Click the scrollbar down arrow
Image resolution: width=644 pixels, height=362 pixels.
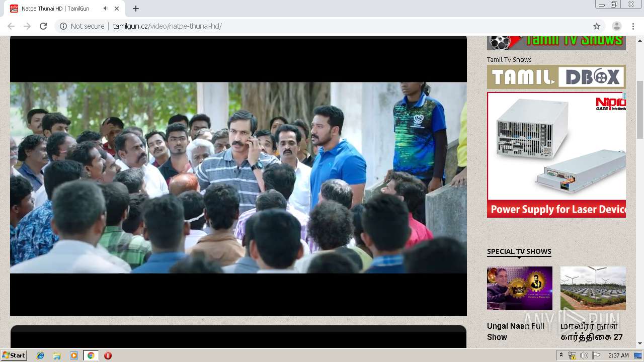[640, 343]
